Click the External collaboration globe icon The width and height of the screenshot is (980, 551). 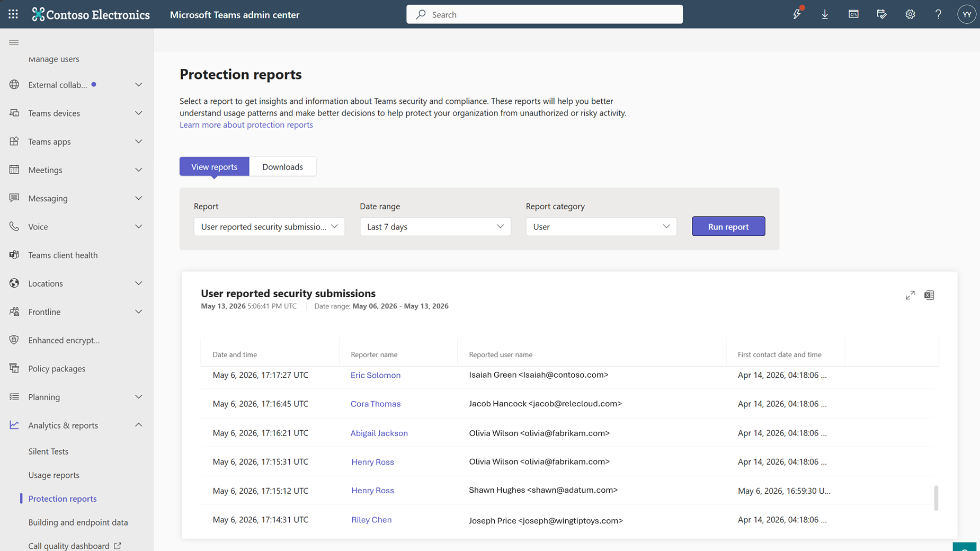(14, 85)
